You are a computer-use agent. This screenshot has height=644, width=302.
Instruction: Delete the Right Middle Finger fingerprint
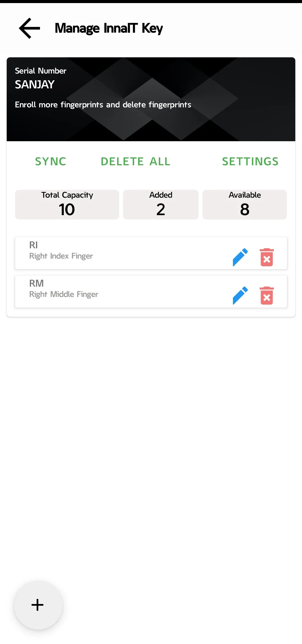point(267,295)
